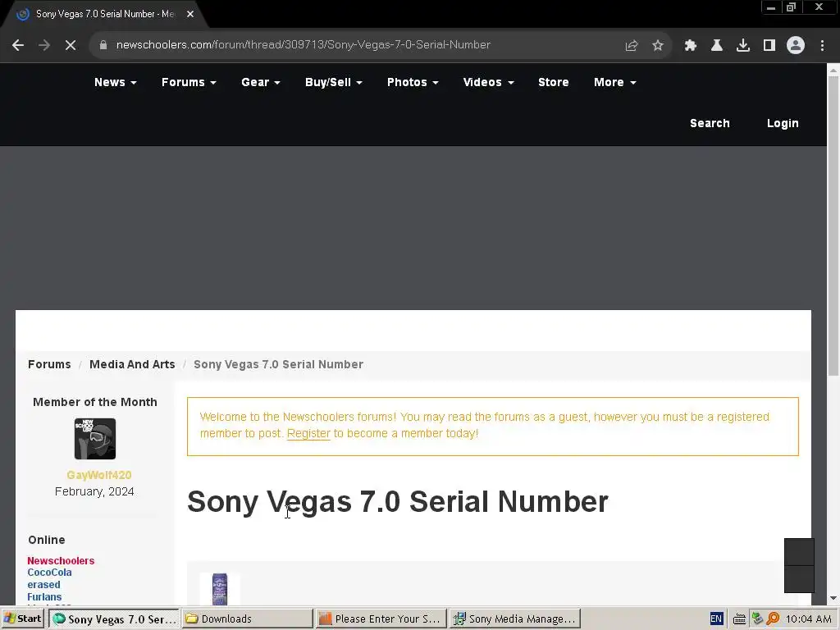Screen dimensions: 840x630
Task: Go to Forums breadcrumb link
Action: (49, 364)
